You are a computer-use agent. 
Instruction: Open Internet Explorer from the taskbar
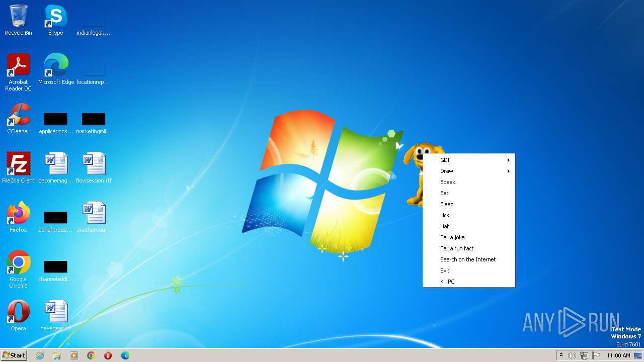(x=40, y=355)
